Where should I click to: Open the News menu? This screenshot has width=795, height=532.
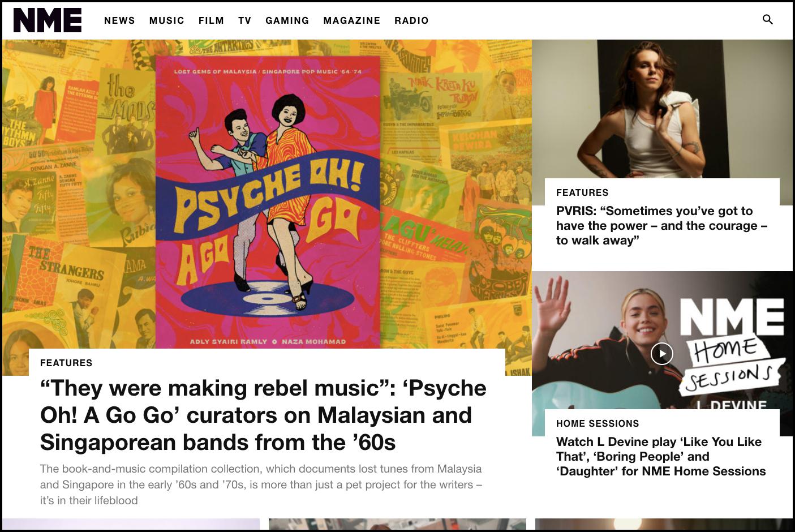[119, 20]
